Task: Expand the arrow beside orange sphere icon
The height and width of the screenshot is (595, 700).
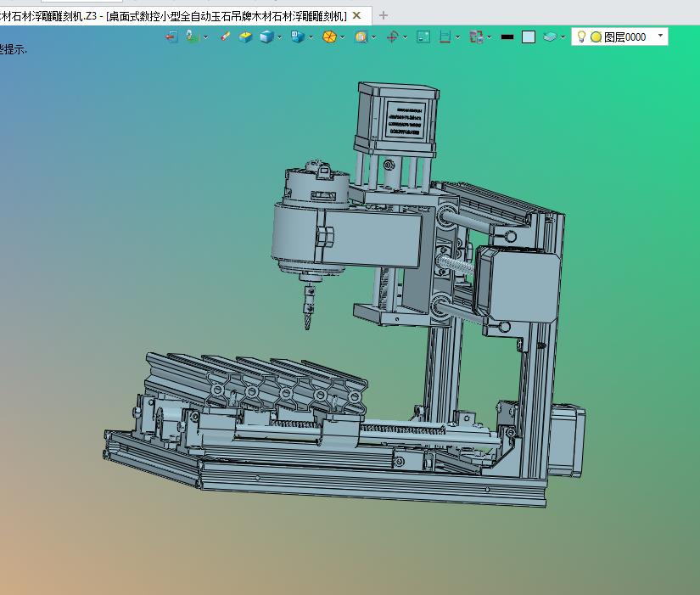Action: 343,36
